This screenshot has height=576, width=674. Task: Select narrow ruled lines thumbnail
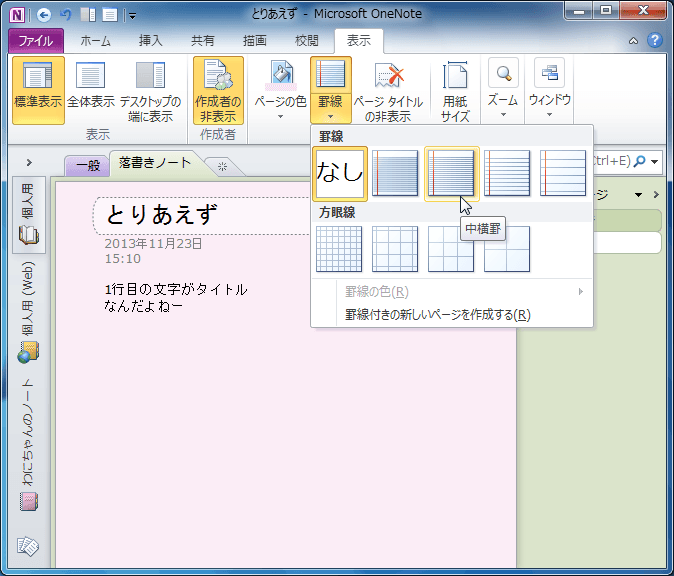pos(395,174)
